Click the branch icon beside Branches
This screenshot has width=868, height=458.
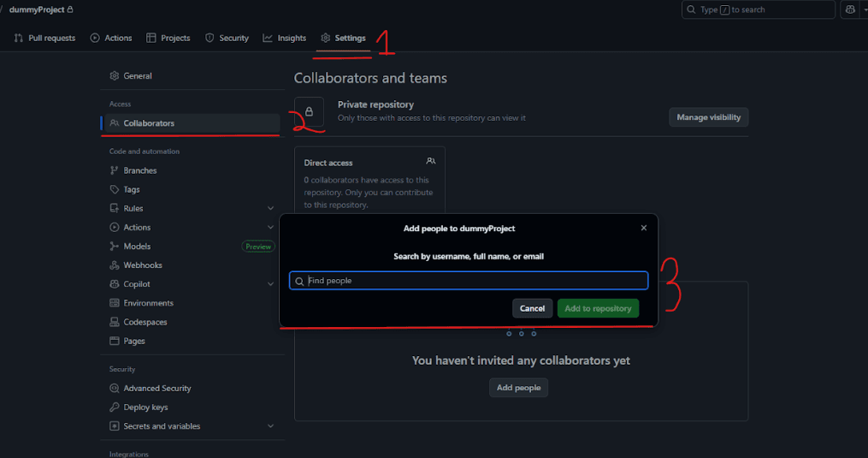click(x=114, y=170)
